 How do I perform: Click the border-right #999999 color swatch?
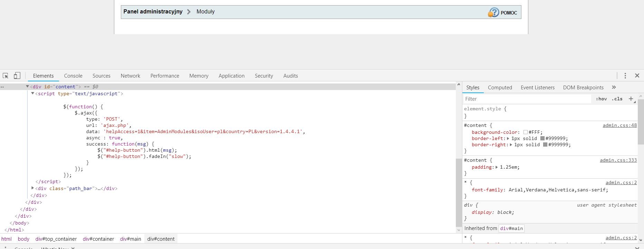pos(545,145)
